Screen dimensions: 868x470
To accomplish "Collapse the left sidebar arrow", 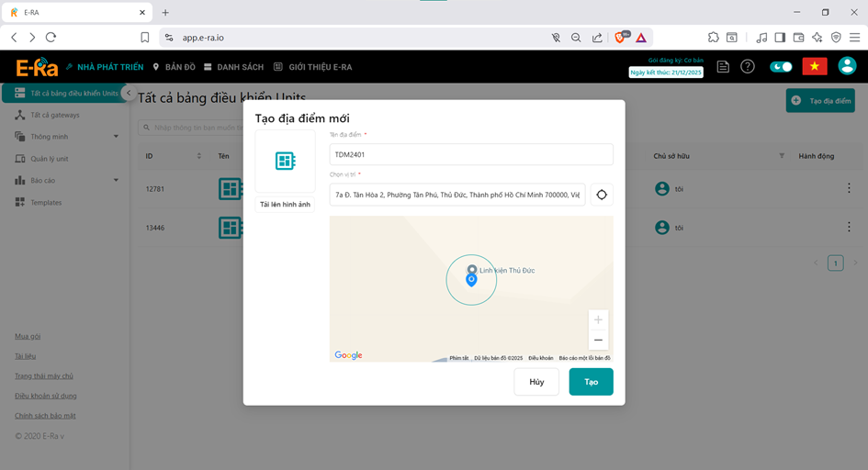I will pos(129,94).
